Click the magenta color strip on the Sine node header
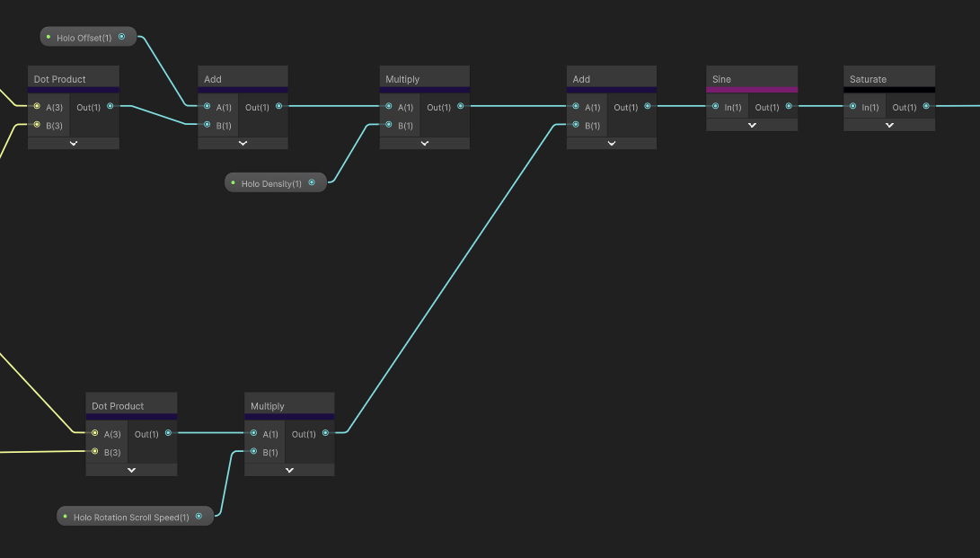This screenshot has width=980, height=558. point(752,90)
